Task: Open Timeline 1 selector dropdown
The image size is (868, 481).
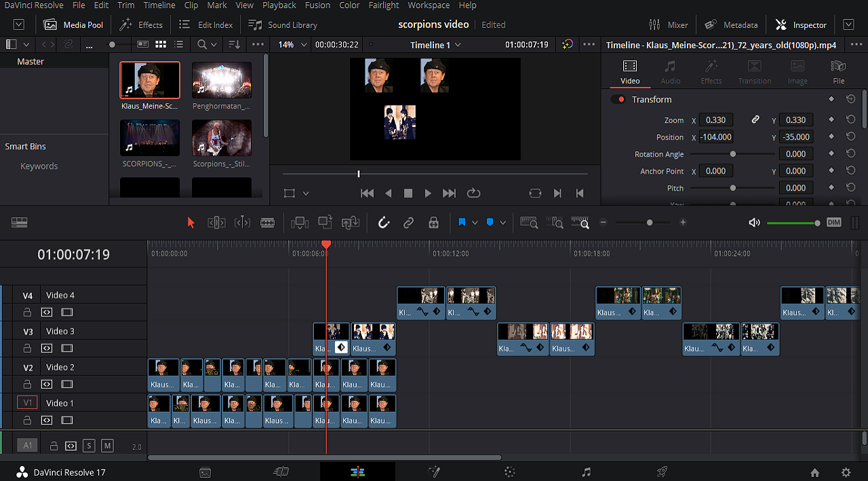Action: (435, 45)
